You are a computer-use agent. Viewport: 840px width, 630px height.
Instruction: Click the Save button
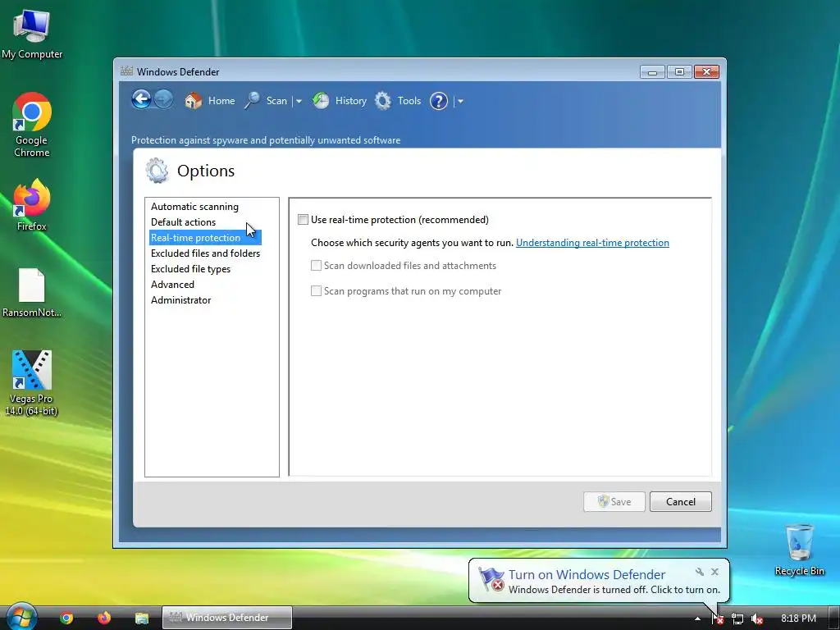pyautogui.click(x=614, y=501)
